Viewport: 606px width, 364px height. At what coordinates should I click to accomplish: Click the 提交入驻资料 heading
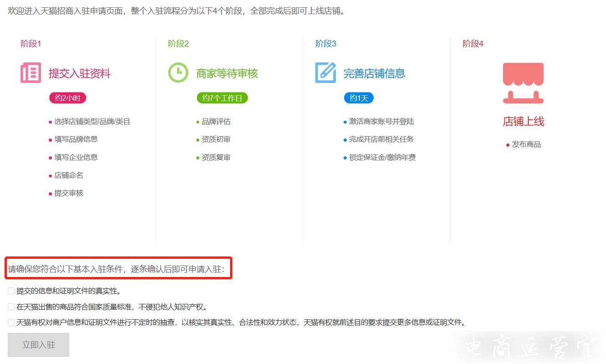79,73
